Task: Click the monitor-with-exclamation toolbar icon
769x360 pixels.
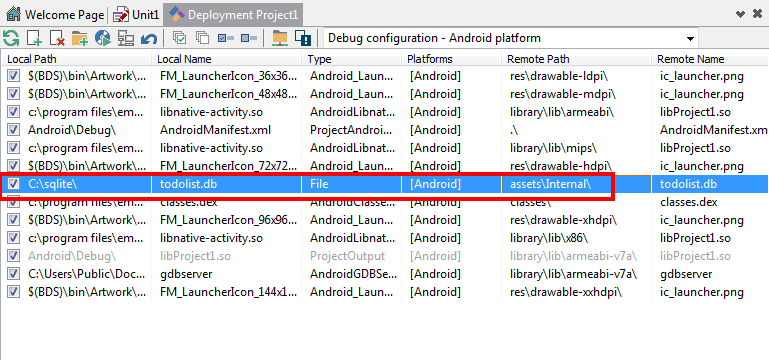Action: [303, 38]
